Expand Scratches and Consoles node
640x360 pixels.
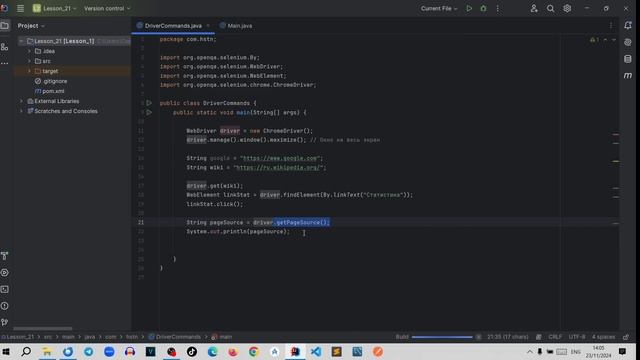tap(21, 111)
